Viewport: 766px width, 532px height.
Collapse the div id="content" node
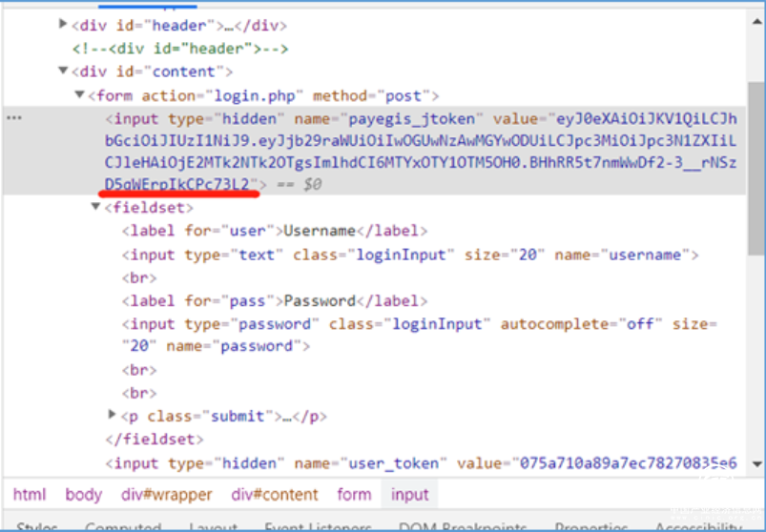[63, 72]
